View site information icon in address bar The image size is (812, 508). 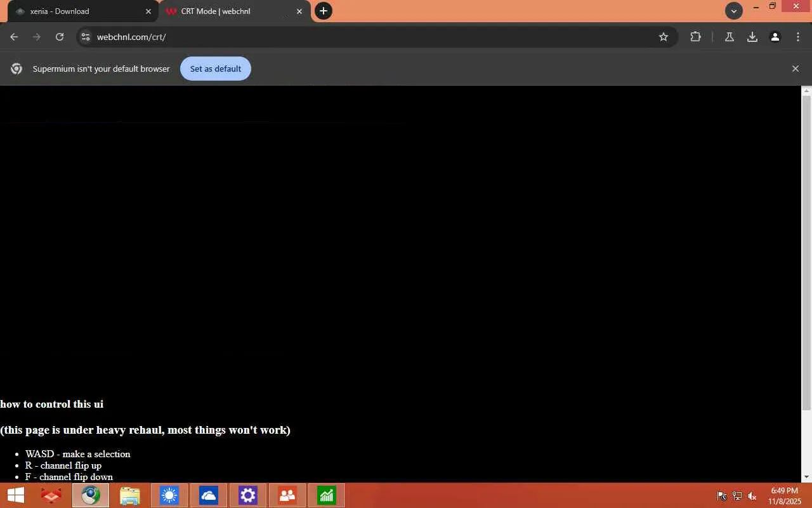pyautogui.click(x=86, y=37)
